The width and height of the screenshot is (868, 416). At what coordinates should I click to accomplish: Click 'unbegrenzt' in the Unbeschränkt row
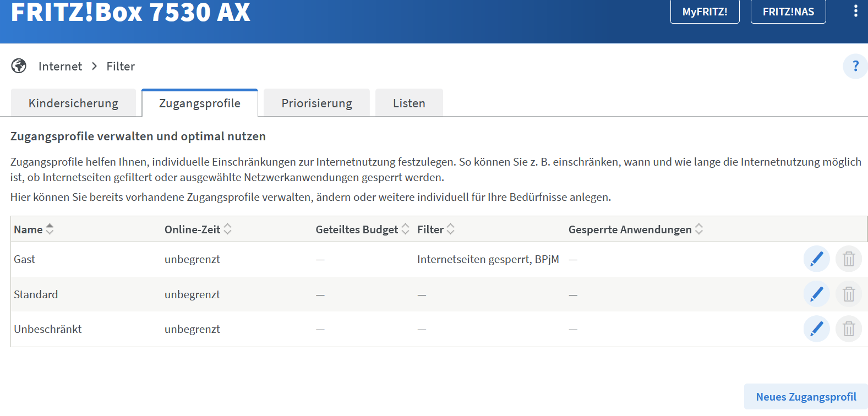pos(192,329)
